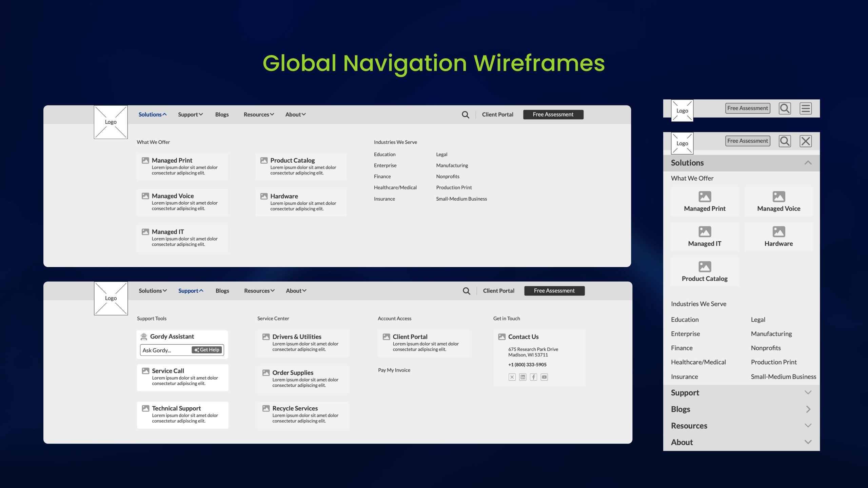This screenshot has width=868, height=488.
Task: Close the mobile menu with X icon
Action: pyautogui.click(x=806, y=141)
